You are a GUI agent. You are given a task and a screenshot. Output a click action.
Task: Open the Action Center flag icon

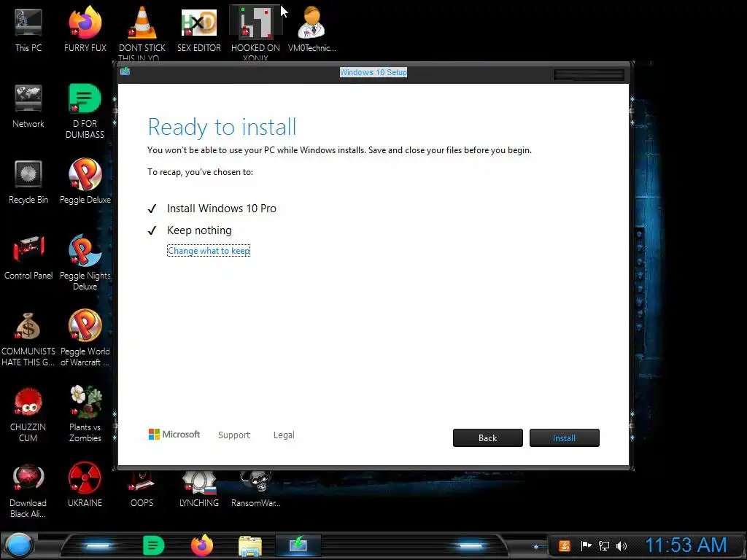[x=586, y=545]
